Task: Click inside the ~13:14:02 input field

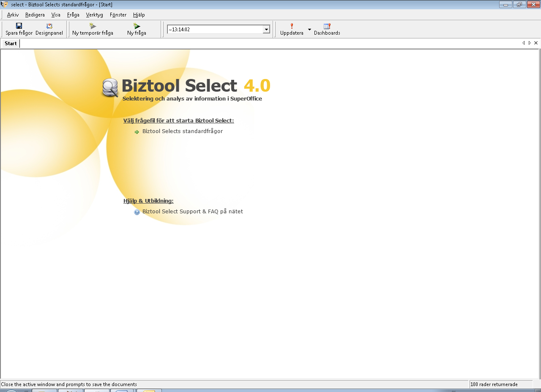Action: (215, 30)
